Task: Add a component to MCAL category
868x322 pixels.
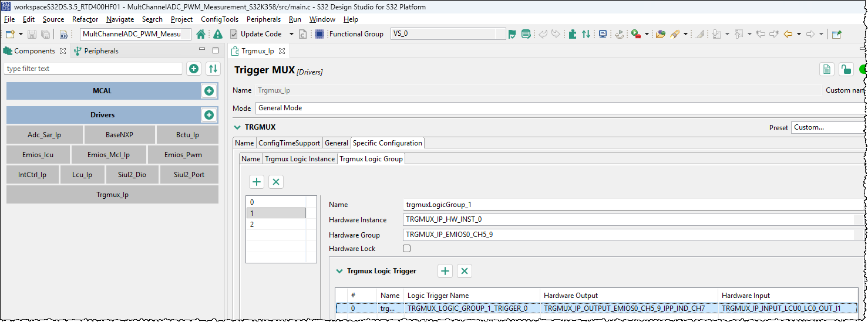Action: (208, 91)
